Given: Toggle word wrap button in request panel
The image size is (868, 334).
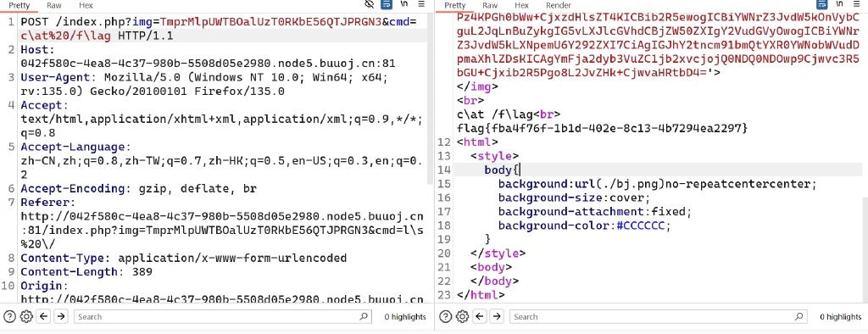Looking at the screenshot, I should [387, 4].
